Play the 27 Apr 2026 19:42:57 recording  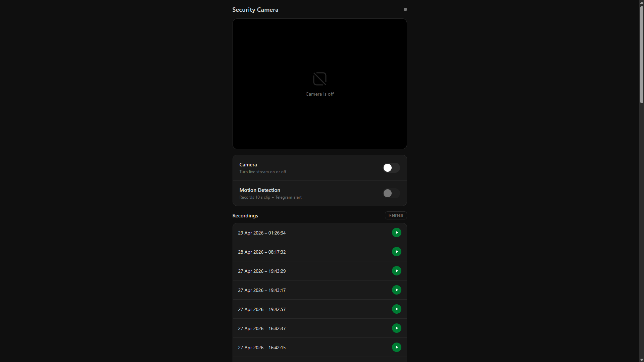tap(396, 309)
